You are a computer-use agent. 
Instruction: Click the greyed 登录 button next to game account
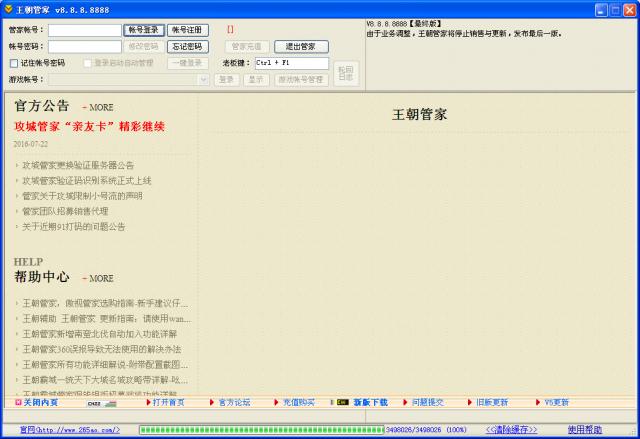[x=227, y=80]
